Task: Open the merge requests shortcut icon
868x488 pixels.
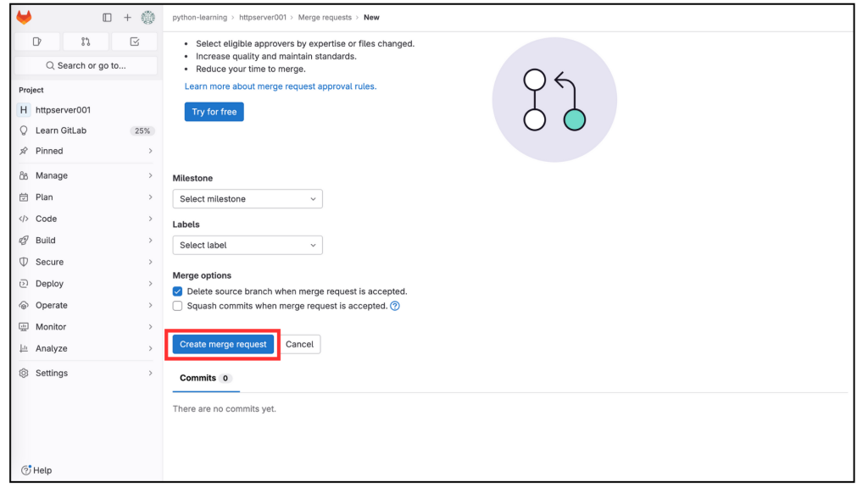Action: 86,42
